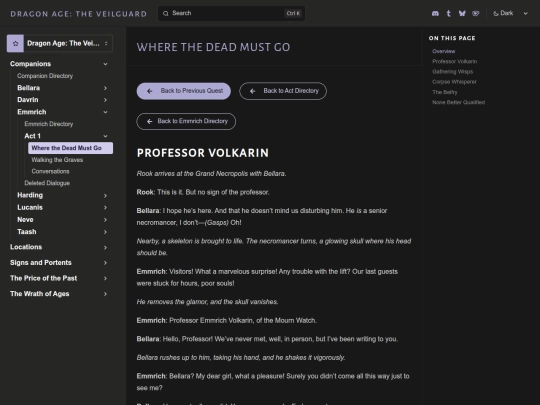Open the Discord link icon
Image resolution: width=540 pixels, height=405 pixels.
[x=435, y=13]
